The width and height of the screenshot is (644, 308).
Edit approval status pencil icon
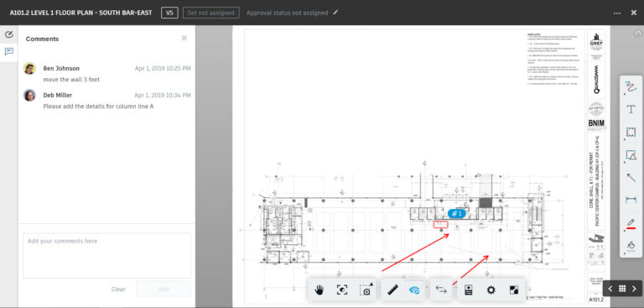click(335, 13)
